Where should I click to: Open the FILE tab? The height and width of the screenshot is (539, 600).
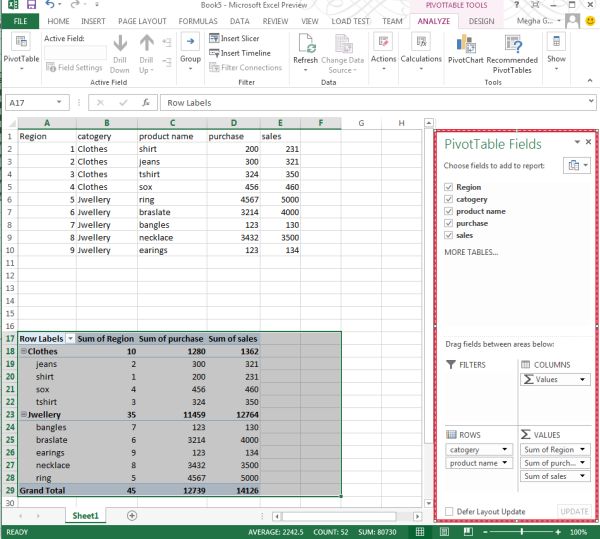[x=20, y=21]
